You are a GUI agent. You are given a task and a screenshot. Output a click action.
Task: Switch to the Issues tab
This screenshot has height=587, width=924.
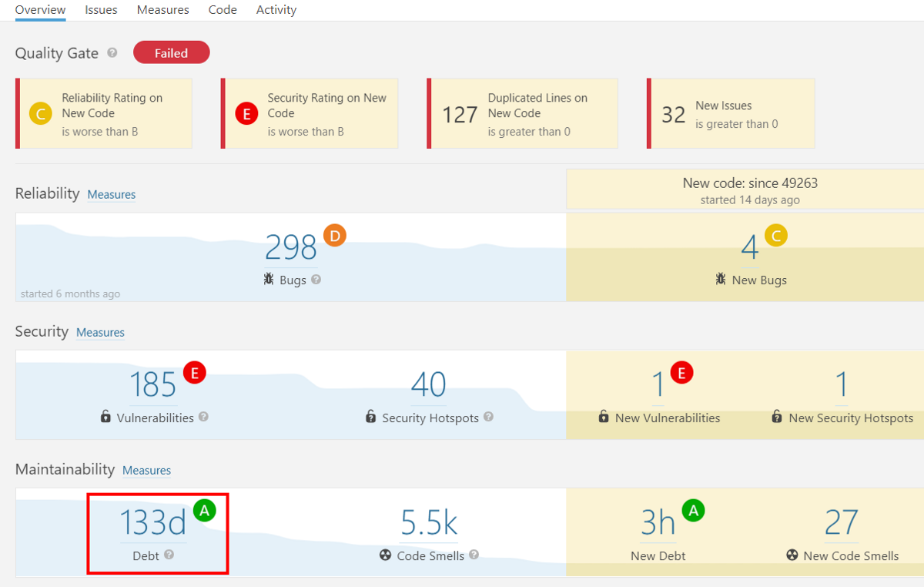pos(101,10)
